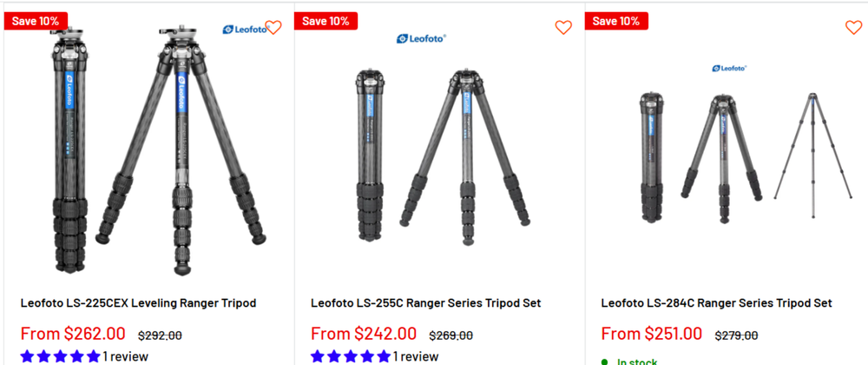Click Save 10% badge on LS-255C card
The image size is (868, 365).
325,21
